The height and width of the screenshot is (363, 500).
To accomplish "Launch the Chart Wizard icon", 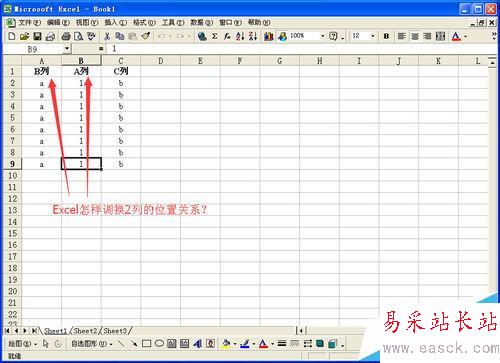I will coord(269,36).
